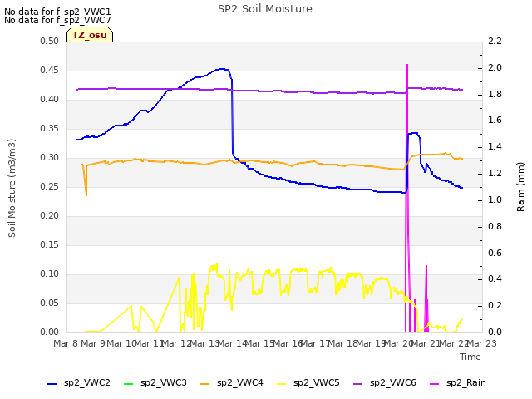Click the Raim (mm) right axis label
The height and width of the screenshot is (399, 532).
[520, 187]
